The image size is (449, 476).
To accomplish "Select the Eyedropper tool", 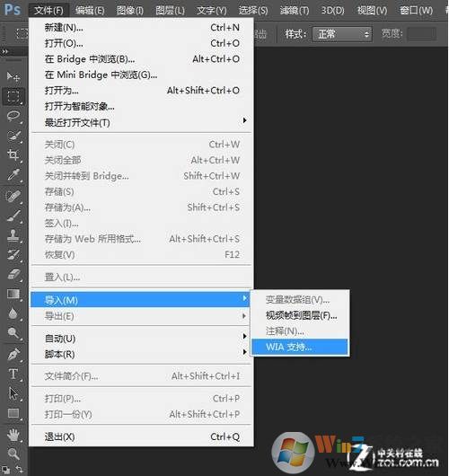I will coord(13,174).
